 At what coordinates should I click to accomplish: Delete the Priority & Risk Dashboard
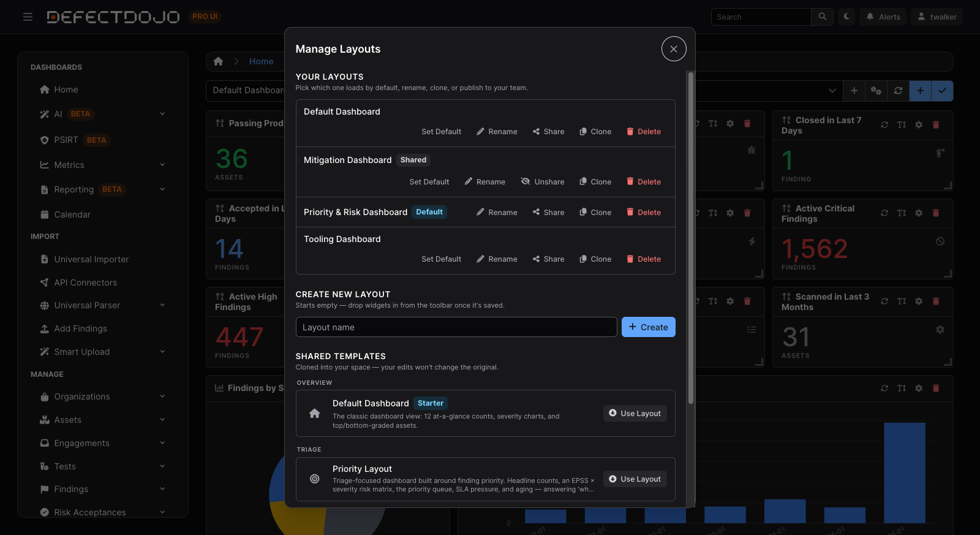point(643,213)
